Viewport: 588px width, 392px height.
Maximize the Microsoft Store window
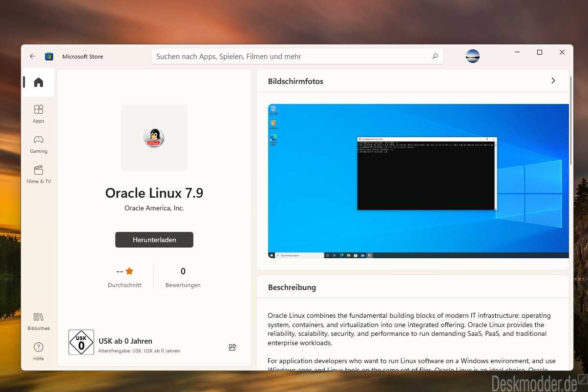pos(540,52)
